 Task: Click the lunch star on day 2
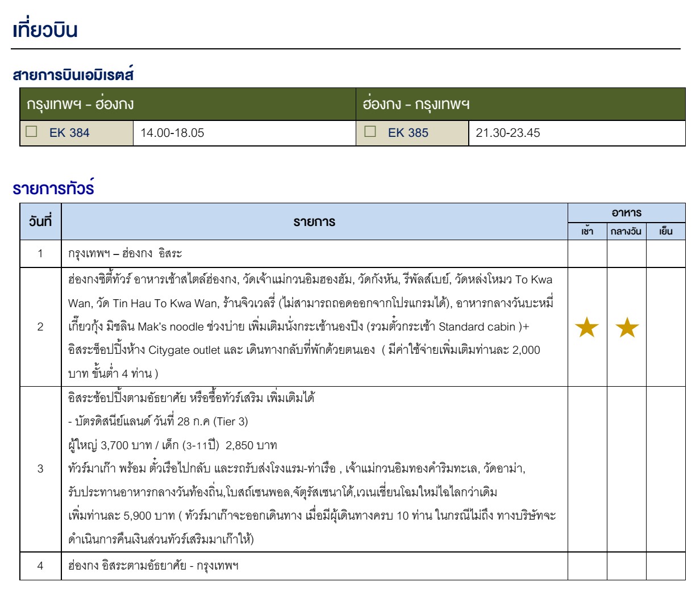click(627, 328)
